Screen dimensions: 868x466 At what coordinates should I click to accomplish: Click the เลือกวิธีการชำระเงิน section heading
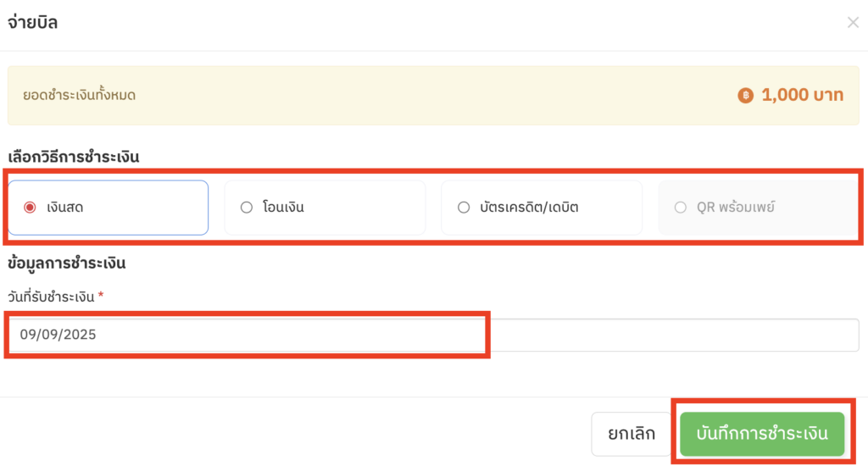[x=73, y=157]
